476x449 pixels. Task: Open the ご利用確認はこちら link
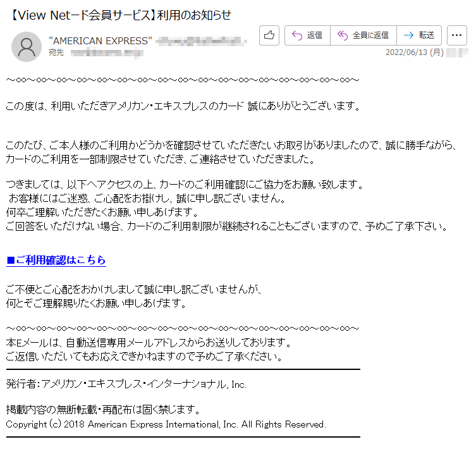(56, 260)
